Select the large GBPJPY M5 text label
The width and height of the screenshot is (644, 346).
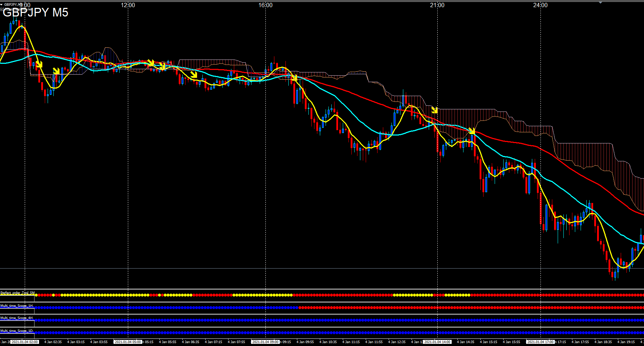pos(35,13)
